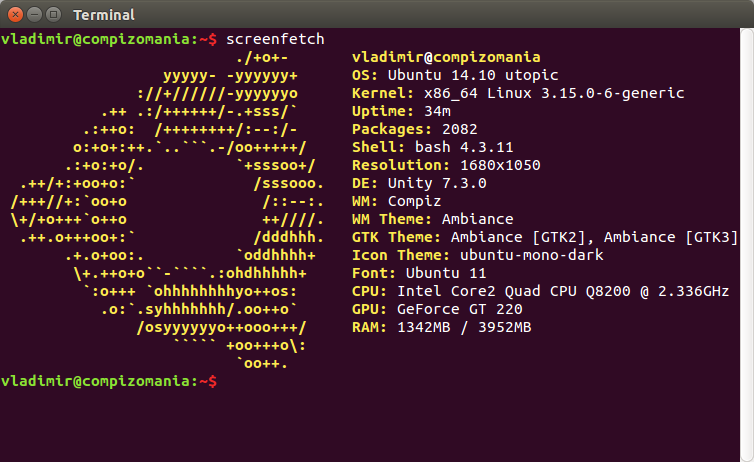
Task: Click the Terminal title text
Action: click(x=104, y=15)
